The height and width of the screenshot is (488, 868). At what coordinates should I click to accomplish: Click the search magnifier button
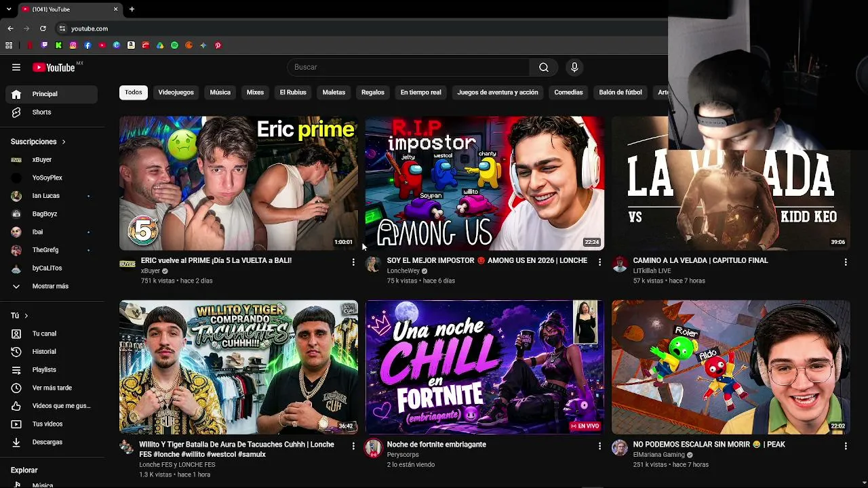click(544, 67)
